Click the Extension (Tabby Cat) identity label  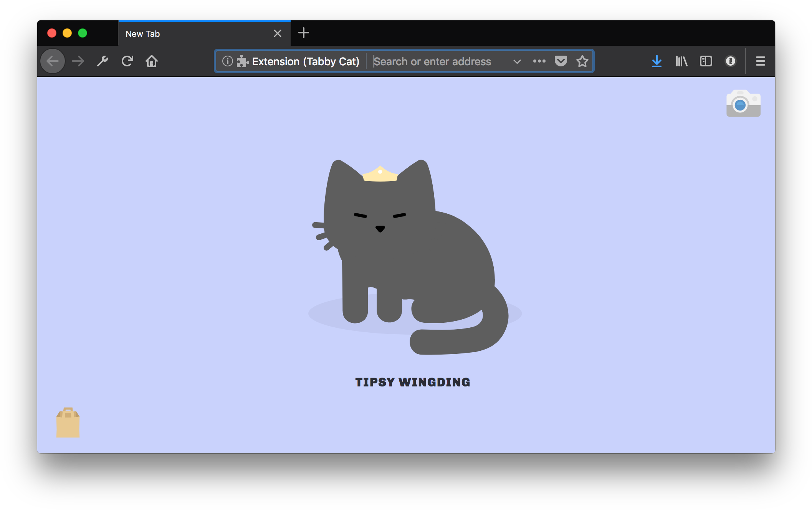[306, 61]
